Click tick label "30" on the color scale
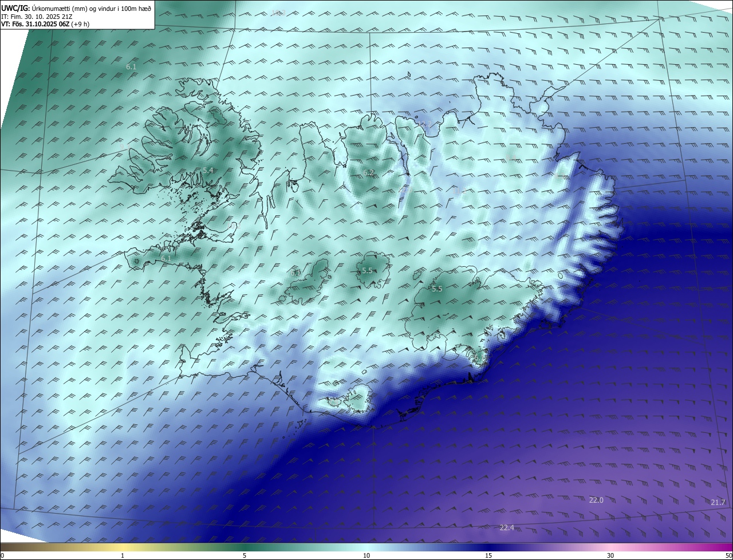 pyautogui.click(x=610, y=556)
